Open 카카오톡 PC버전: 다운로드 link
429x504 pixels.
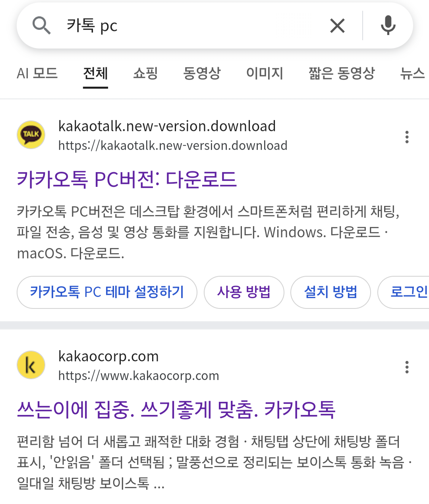127,179
